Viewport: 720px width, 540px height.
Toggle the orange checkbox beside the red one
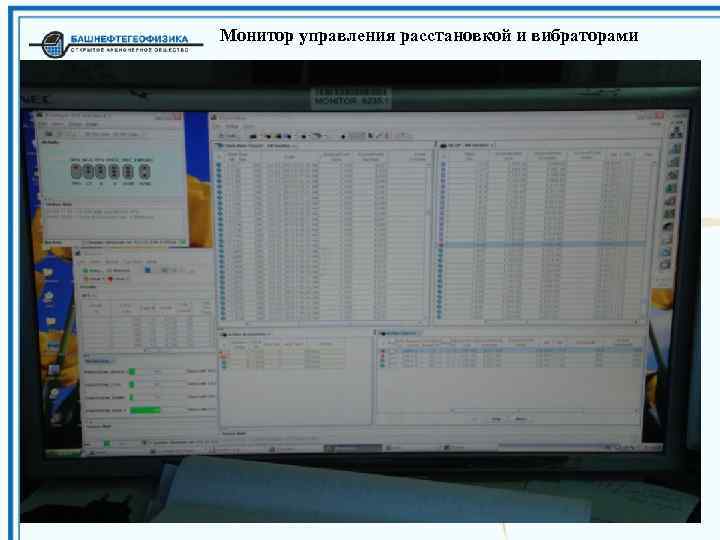85,279
